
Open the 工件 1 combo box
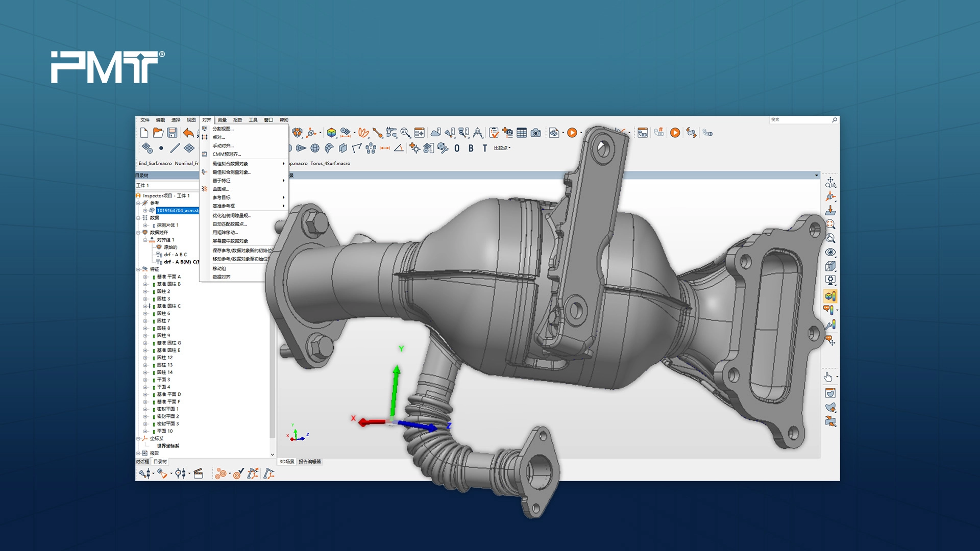pyautogui.click(x=167, y=185)
